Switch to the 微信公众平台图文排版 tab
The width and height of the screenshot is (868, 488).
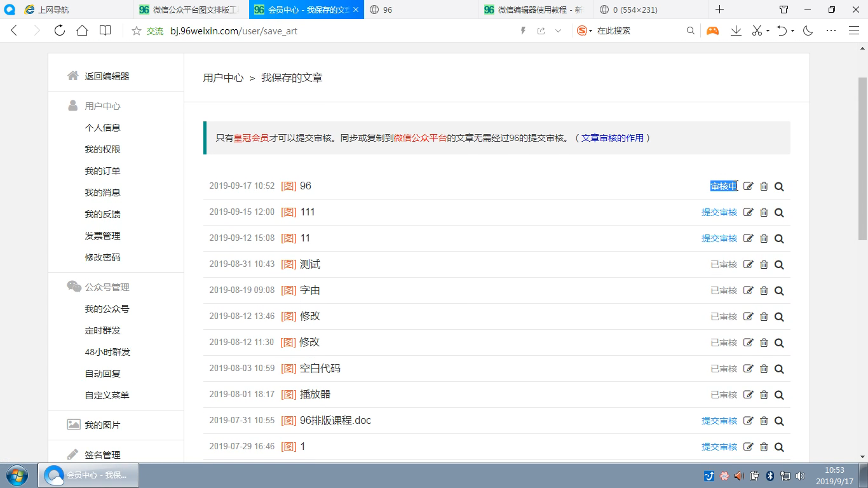pos(191,10)
